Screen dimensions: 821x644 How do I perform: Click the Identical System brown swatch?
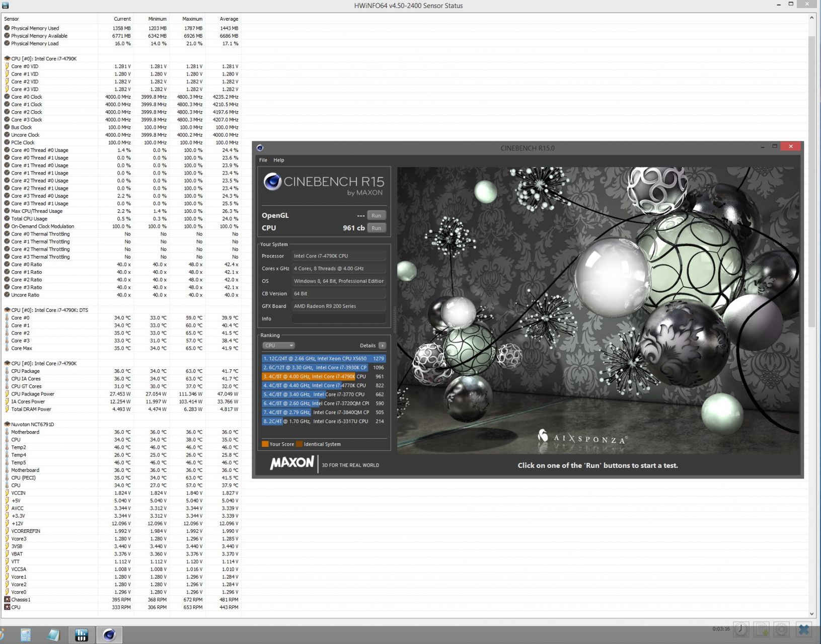click(x=300, y=444)
